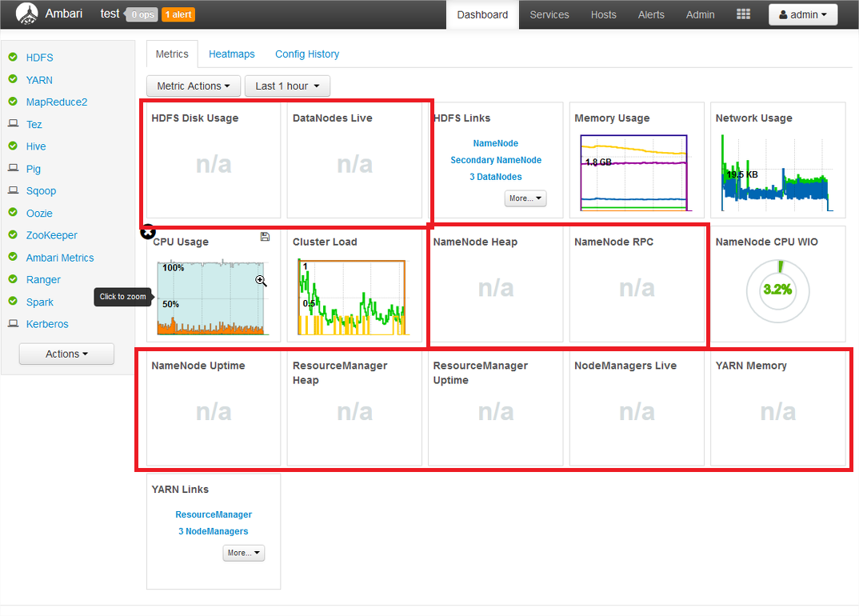Open the apps grid icon in top bar
The image size is (859, 616).
(742, 14)
